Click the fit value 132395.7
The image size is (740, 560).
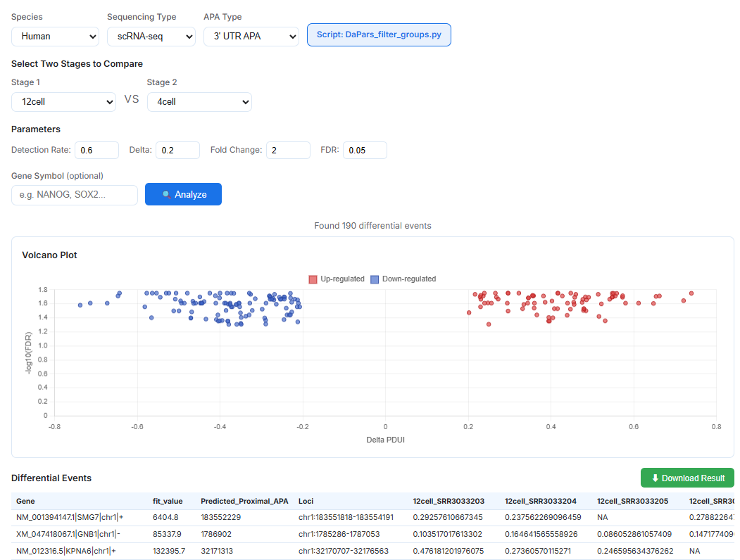point(169,551)
